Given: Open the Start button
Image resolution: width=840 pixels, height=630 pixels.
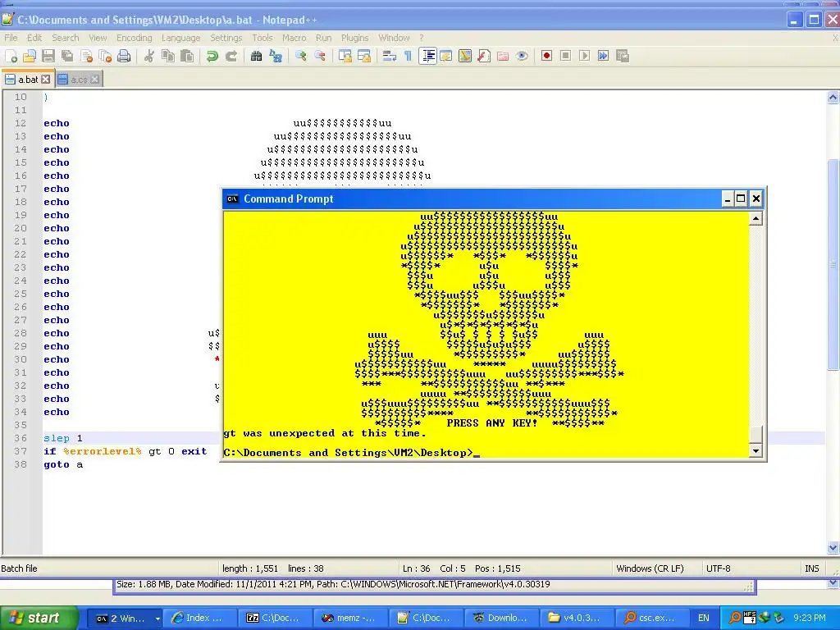Looking at the screenshot, I should click(x=39, y=618).
